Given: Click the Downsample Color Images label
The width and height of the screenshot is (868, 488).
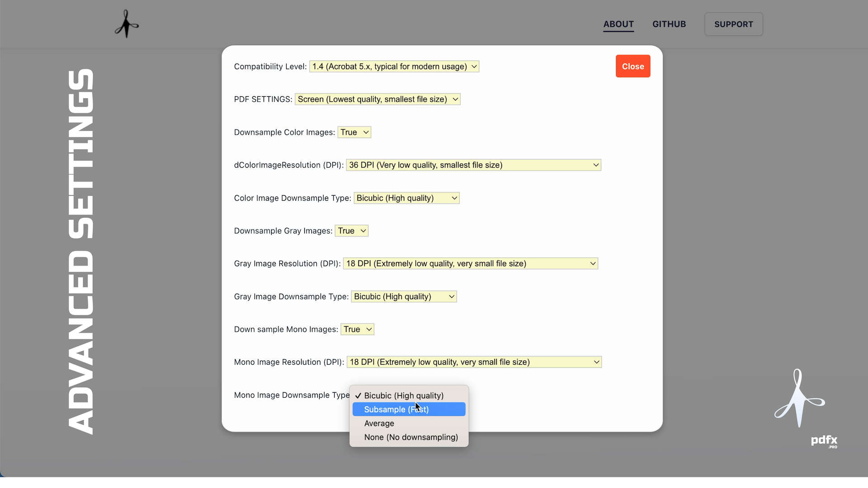Looking at the screenshot, I should [x=285, y=132].
